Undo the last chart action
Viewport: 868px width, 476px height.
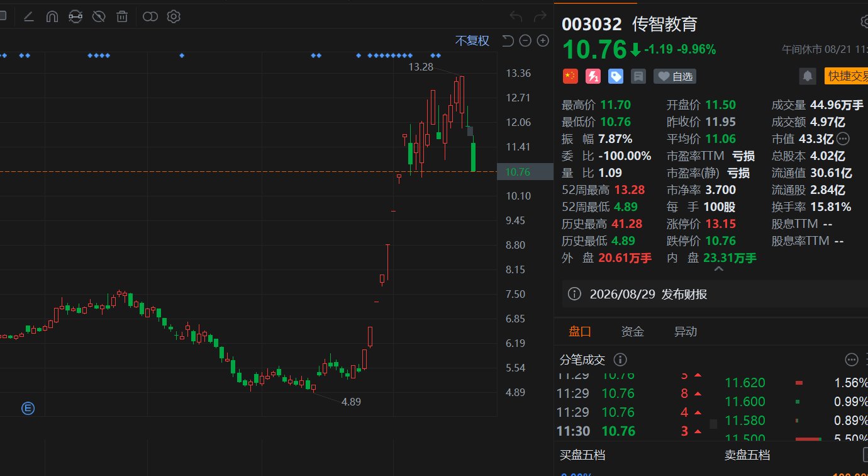coord(516,16)
